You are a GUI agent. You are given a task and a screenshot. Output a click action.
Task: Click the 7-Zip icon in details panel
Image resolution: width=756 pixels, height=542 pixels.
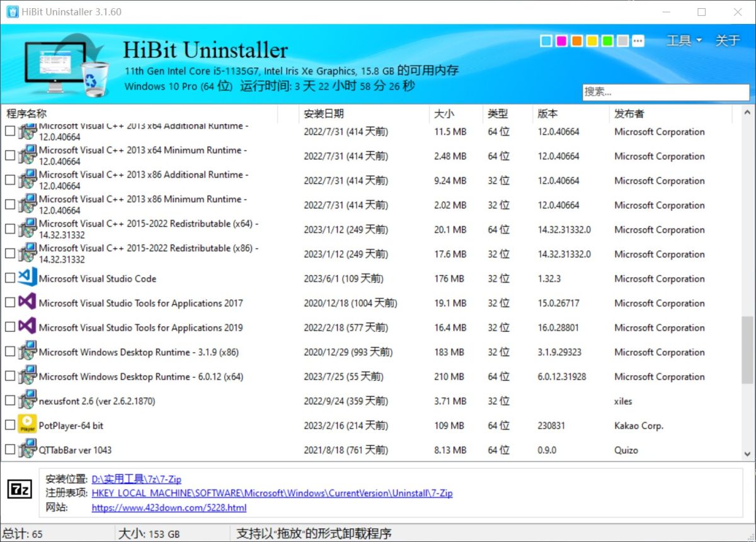[x=20, y=490]
